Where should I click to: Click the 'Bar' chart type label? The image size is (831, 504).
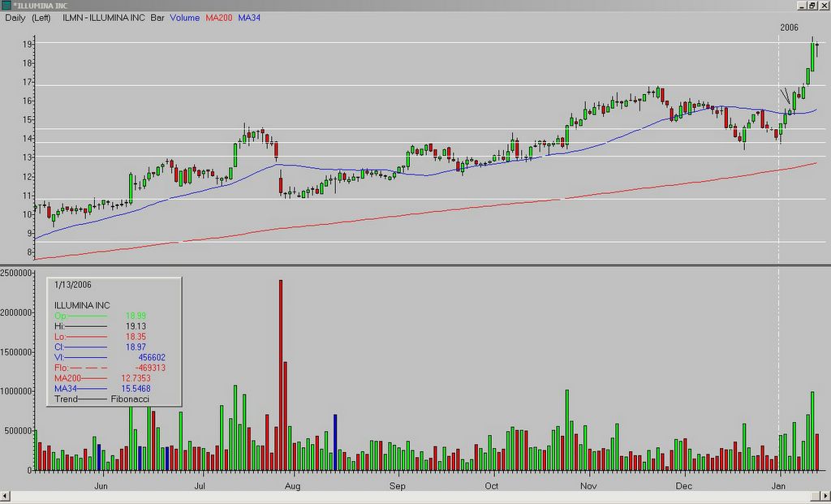click(x=157, y=18)
